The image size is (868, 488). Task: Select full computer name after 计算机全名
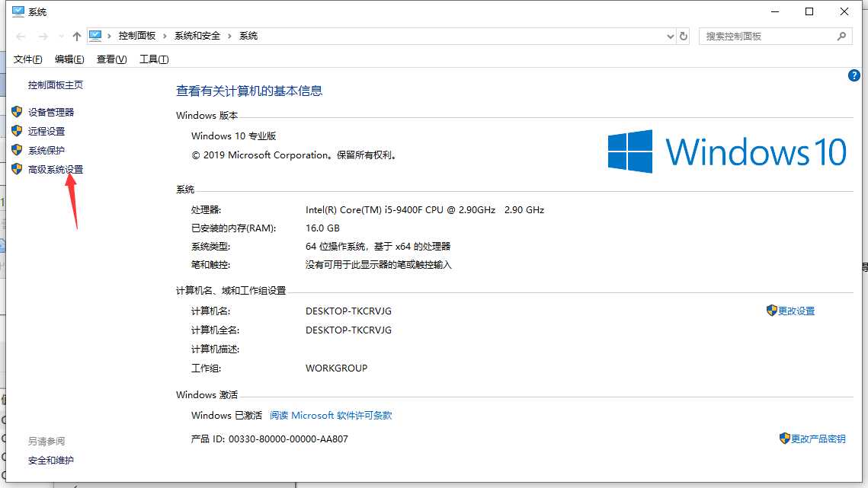tap(348, 330)
